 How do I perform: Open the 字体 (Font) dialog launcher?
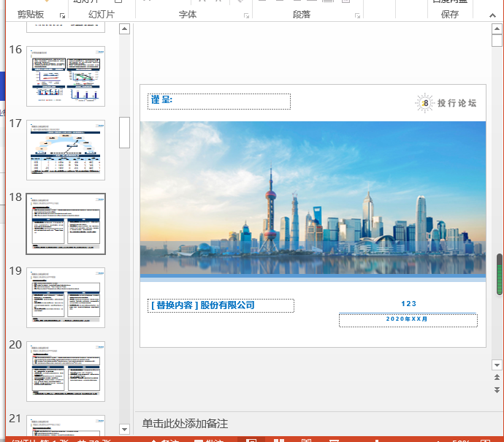pyautogui.click(x=247, y=16)
